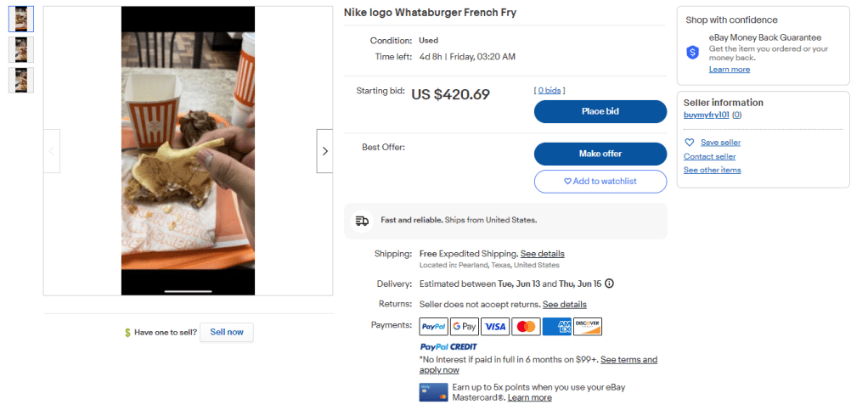The height and width of the screenshot is (410, 868).
Task: Click the Mastercard payment icon
Action: click(526, 327)
